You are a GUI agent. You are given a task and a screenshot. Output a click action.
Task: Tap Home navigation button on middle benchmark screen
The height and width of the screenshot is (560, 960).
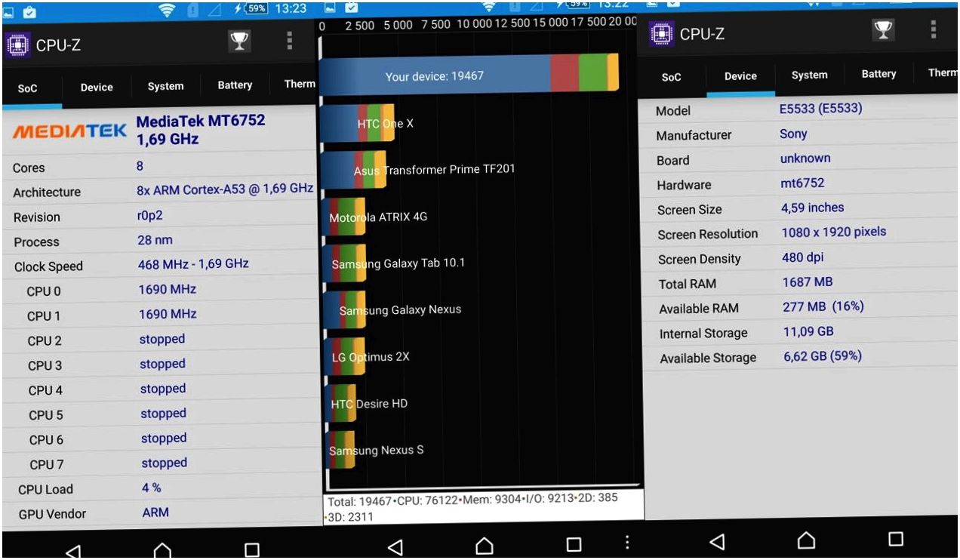(x=485, y=545)
